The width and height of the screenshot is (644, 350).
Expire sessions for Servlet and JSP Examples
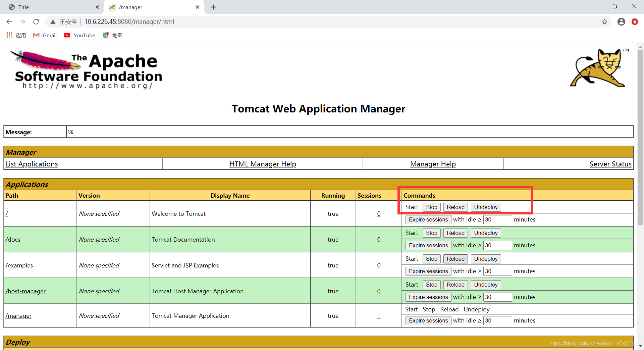(428, 271)
